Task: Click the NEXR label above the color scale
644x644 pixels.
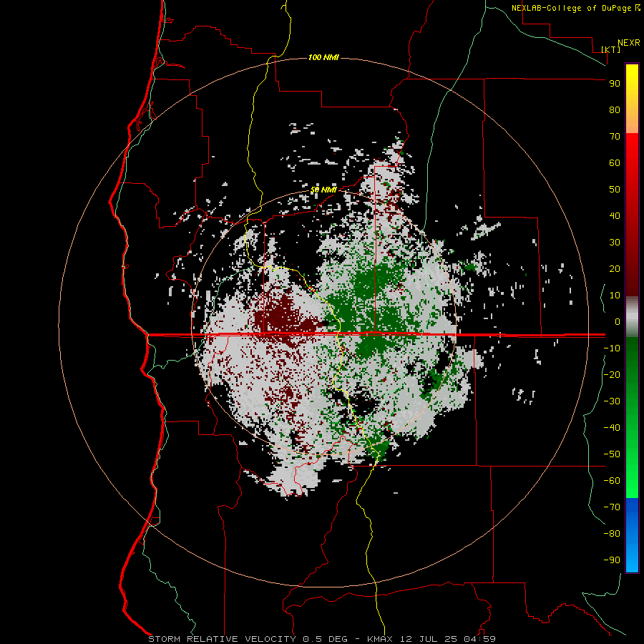Action: (629, 43)
